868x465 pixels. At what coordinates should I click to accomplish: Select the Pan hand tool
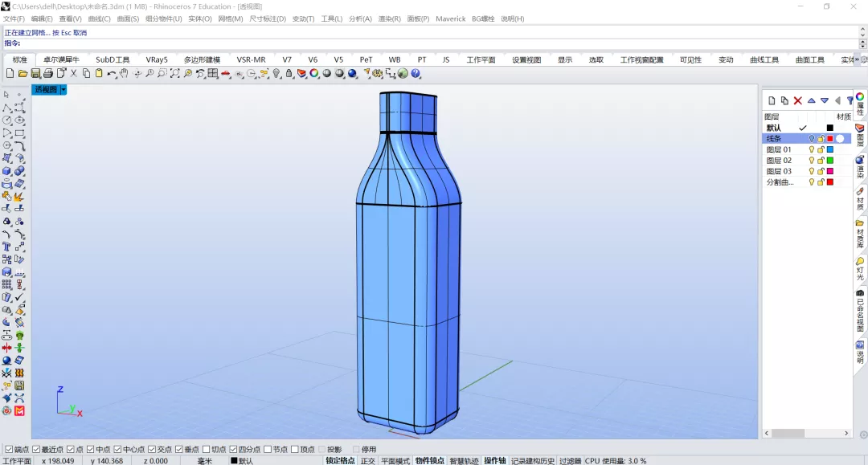tap(124, 74)
